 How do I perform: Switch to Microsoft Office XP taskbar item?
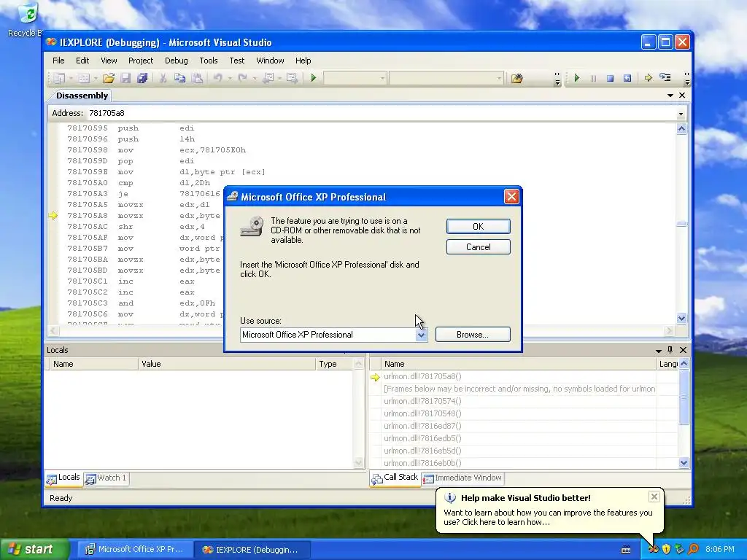(134, 550)
